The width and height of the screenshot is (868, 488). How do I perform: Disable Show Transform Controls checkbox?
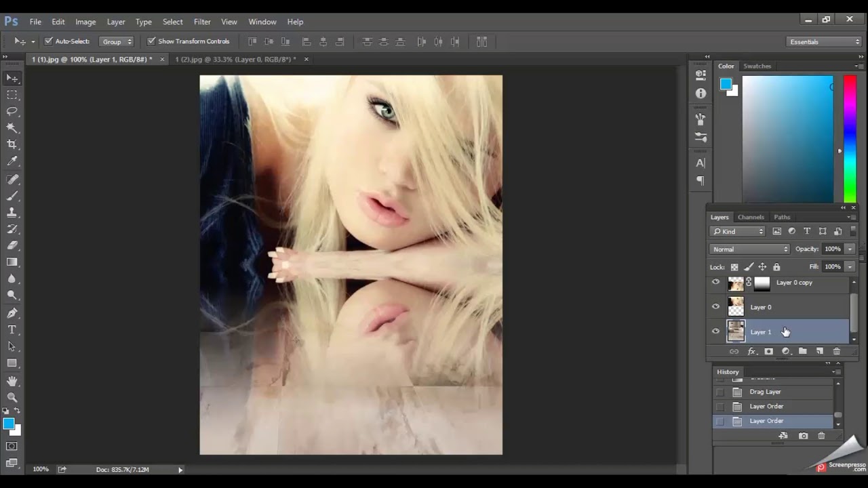click(151, 41)
